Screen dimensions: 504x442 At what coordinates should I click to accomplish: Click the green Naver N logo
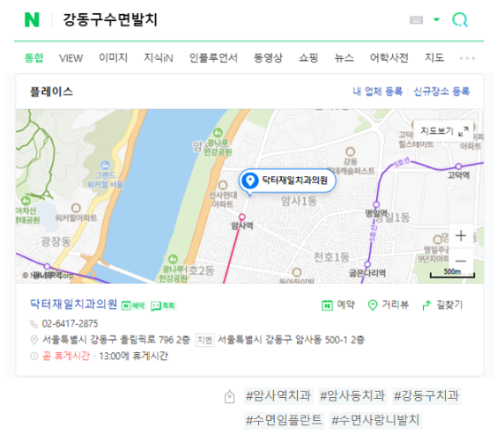[x=32, y=20]
